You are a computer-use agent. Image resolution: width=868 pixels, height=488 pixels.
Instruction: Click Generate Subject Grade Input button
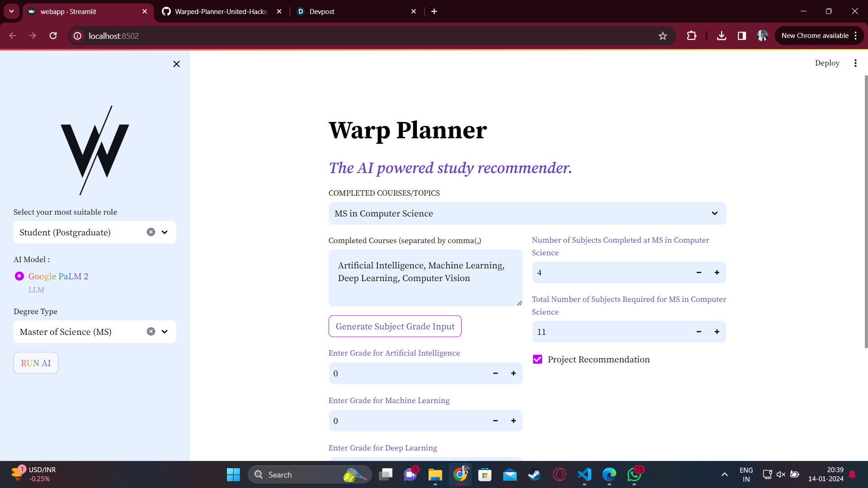click(x=395, y=326)
